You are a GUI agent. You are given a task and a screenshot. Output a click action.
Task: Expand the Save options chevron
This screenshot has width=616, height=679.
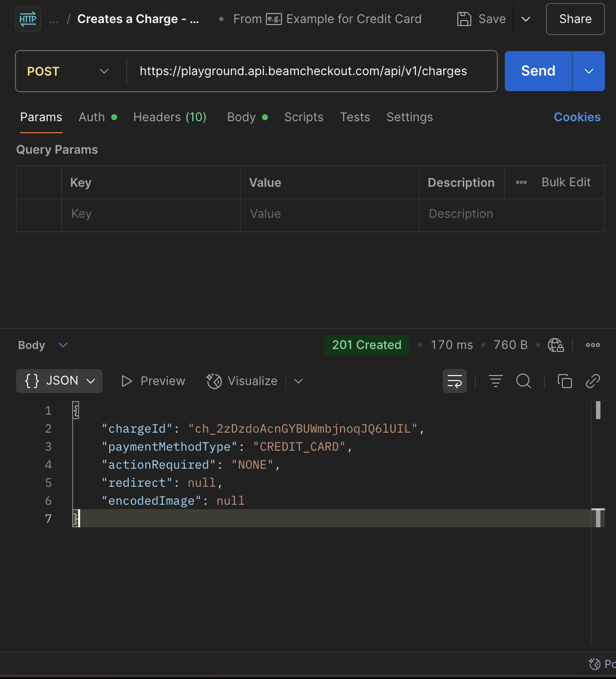click(526, 19)
